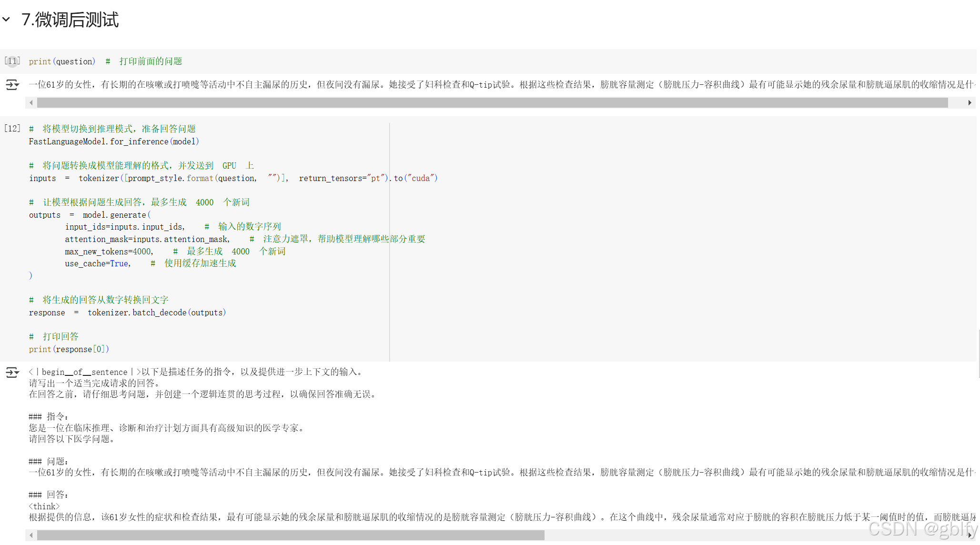The width and height of the screenshot is (980, 545).
Task: Click left arrow of bottom output scrollbar
Action: click(x=31, y=535)
